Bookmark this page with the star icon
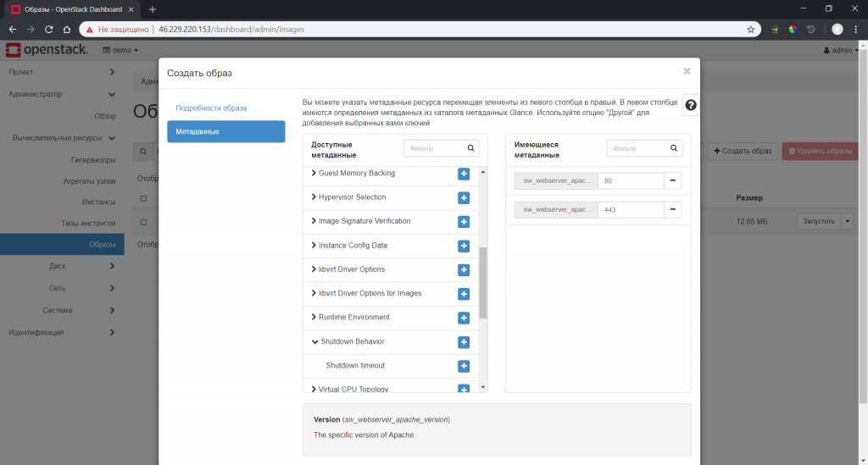Viewport: 868px width, 465px height. pos(751,30)
